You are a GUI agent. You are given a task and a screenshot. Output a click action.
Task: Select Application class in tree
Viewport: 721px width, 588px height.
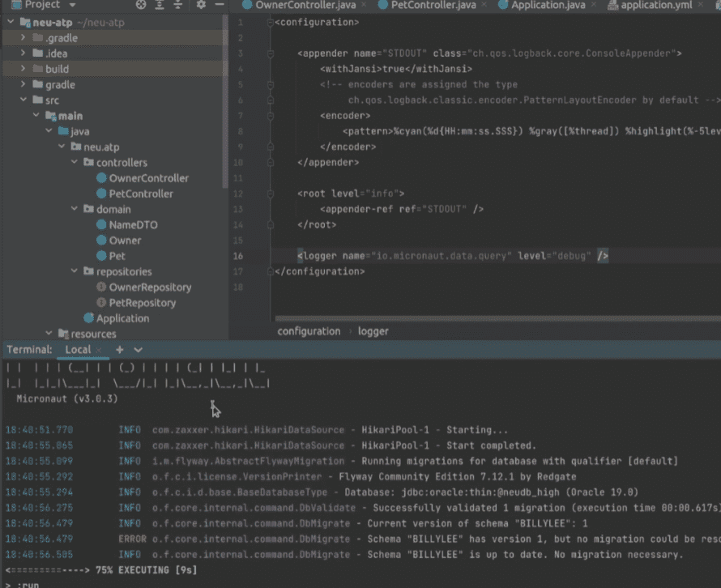[x=122, y=318]
